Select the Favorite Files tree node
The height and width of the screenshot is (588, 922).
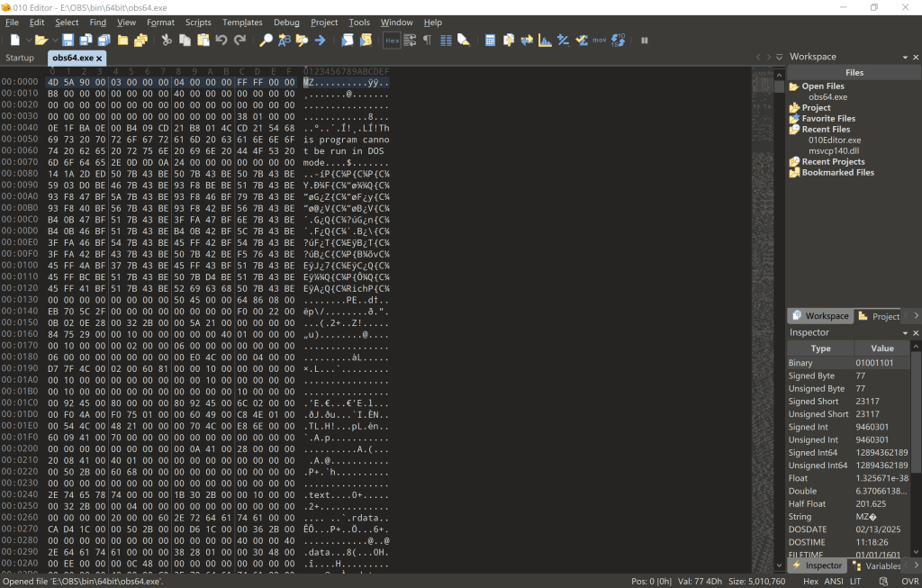pos(822,118)
